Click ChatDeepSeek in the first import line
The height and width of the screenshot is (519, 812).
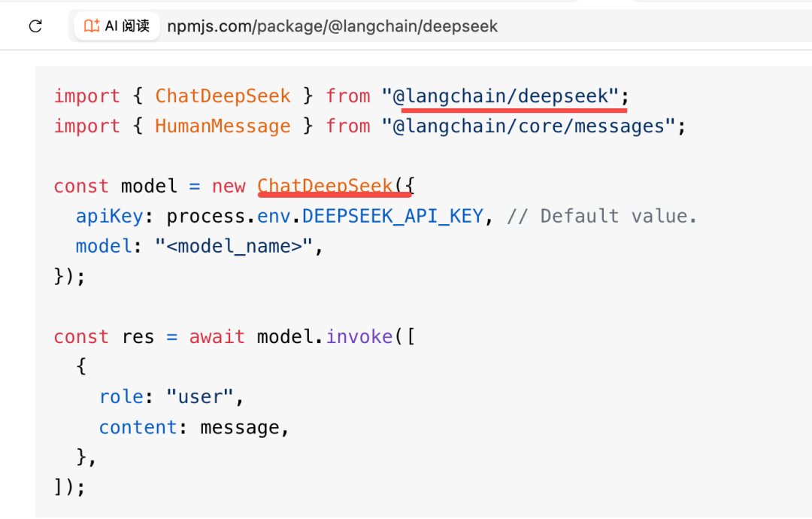pyautogui.click(x=223, y=96)
